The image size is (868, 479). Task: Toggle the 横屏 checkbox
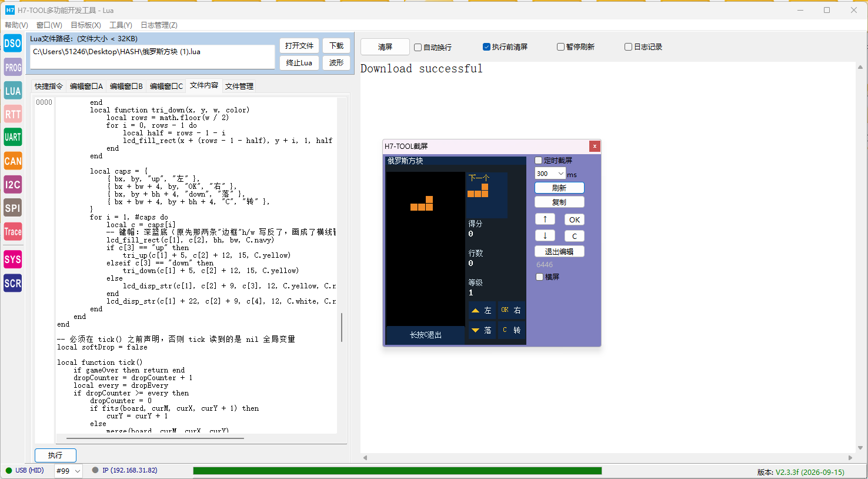pos(539,277)
